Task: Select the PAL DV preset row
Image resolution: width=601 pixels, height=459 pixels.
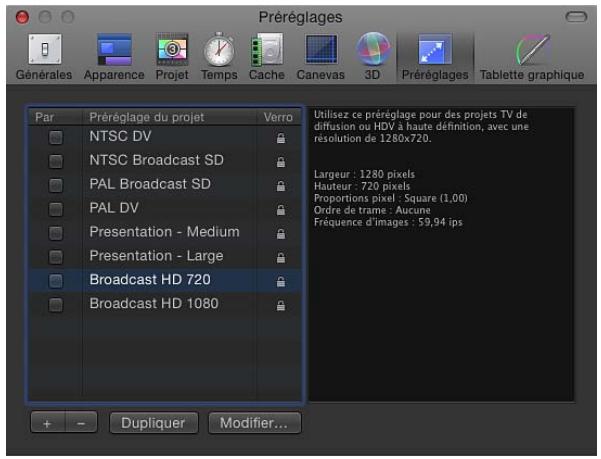Action: coord(165,208)
